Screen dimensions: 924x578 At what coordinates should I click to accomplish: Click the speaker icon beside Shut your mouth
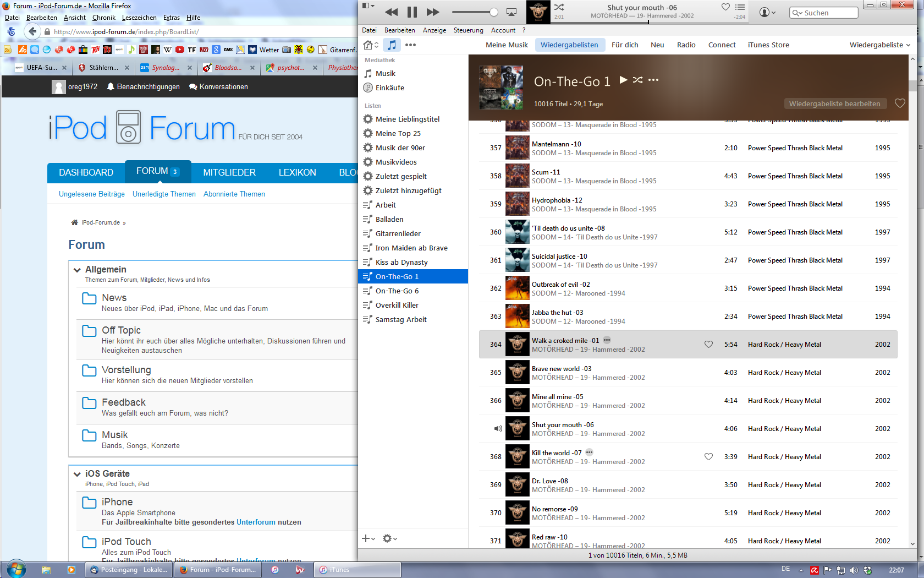coord(498,429)
